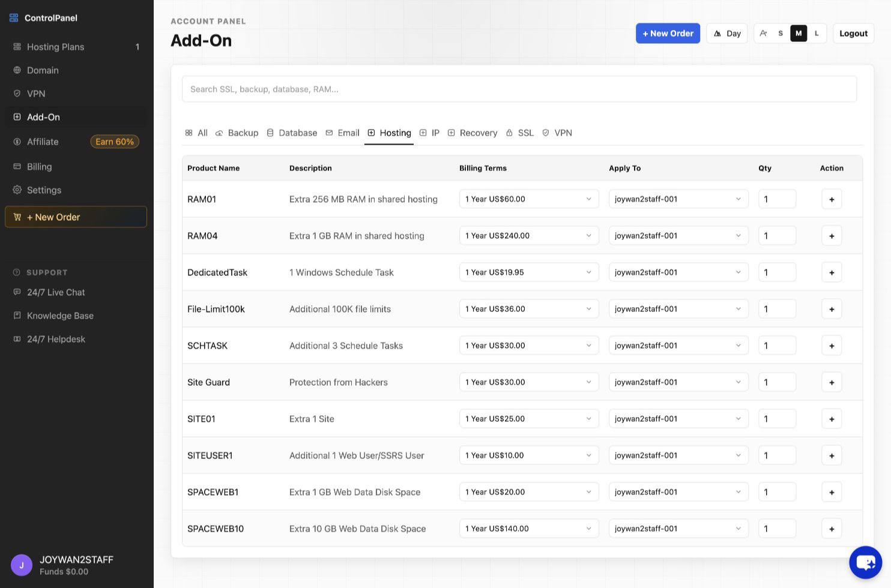Open Add-On in sidebar

pos(76,117)
